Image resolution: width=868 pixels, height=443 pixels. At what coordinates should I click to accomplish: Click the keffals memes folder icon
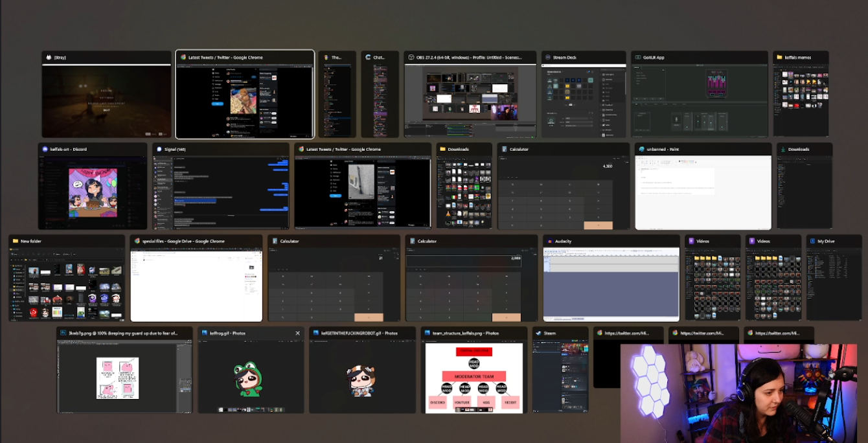pos(780,58)
